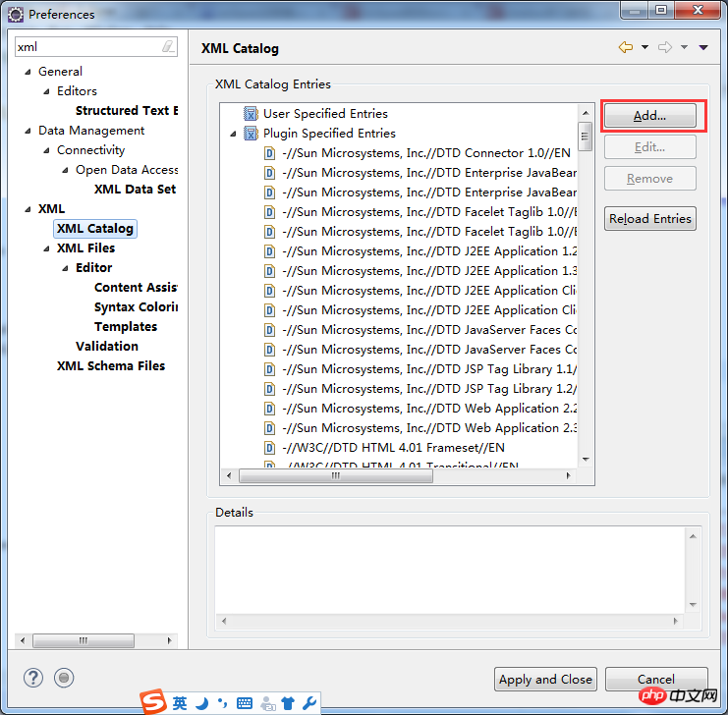
Task: Collapse the General tree node
Action: (x=28, y=72)
